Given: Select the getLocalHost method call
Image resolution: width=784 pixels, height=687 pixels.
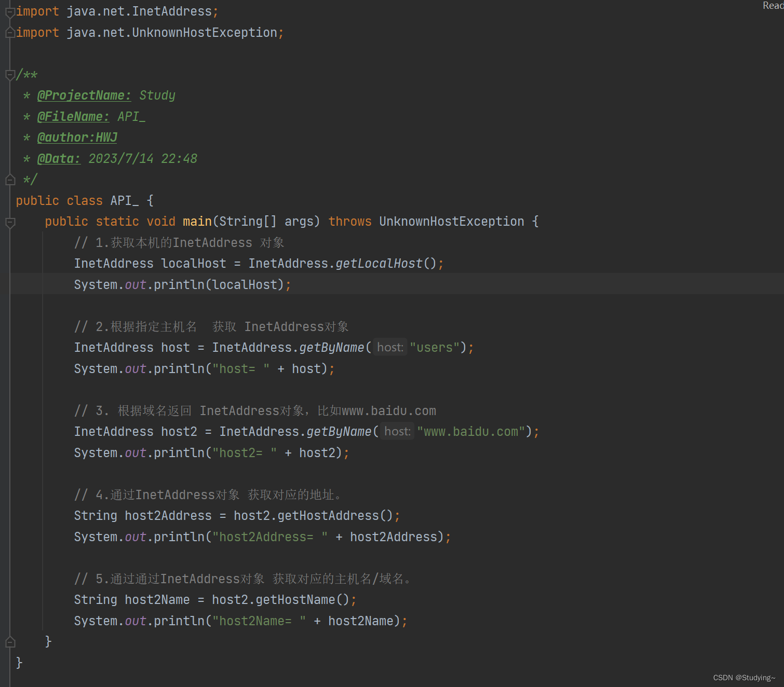Looking at the screenshot, I should (377, 263).
